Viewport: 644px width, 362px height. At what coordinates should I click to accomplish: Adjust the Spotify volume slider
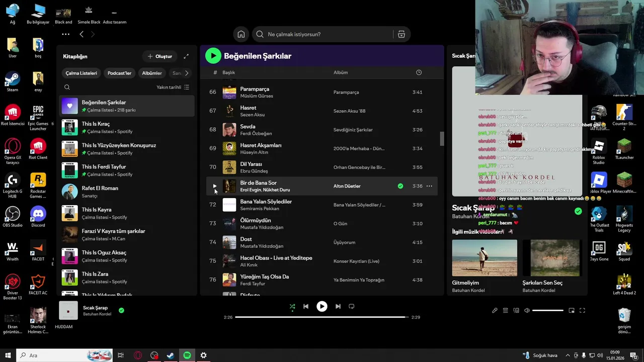(548, 311)
